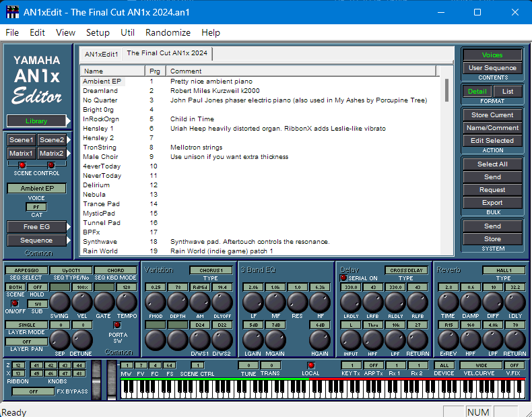
Task: Click the TEMPO knob
Action: 127,302
